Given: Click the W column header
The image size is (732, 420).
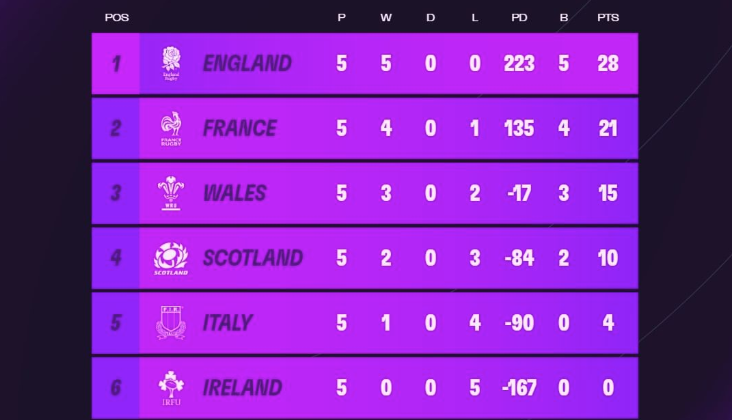Looking at the screenshot, I should pyautogui.click(x=386, y=18).
